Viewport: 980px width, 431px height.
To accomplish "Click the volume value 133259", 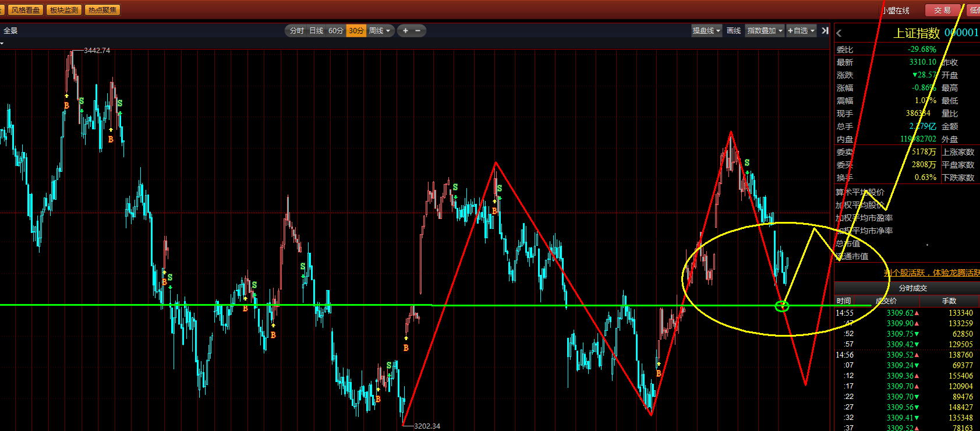I will (x=961, y=323).
